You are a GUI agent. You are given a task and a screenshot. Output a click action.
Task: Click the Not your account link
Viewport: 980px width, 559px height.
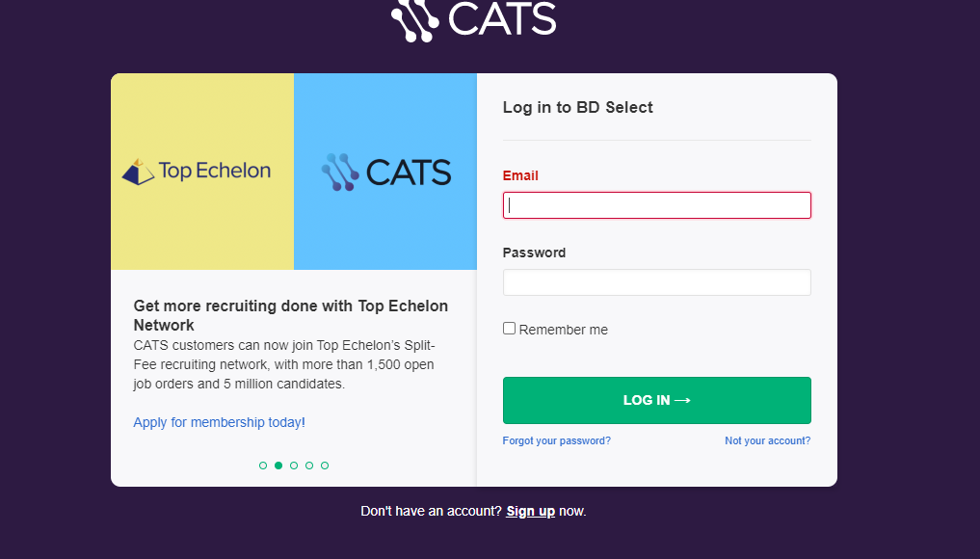[x=767, y=440]
